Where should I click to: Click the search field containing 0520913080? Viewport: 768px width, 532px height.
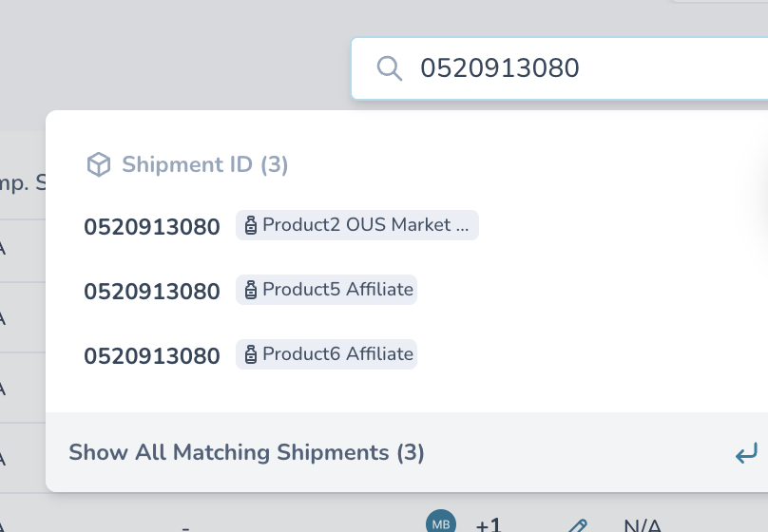click(559, 68)
